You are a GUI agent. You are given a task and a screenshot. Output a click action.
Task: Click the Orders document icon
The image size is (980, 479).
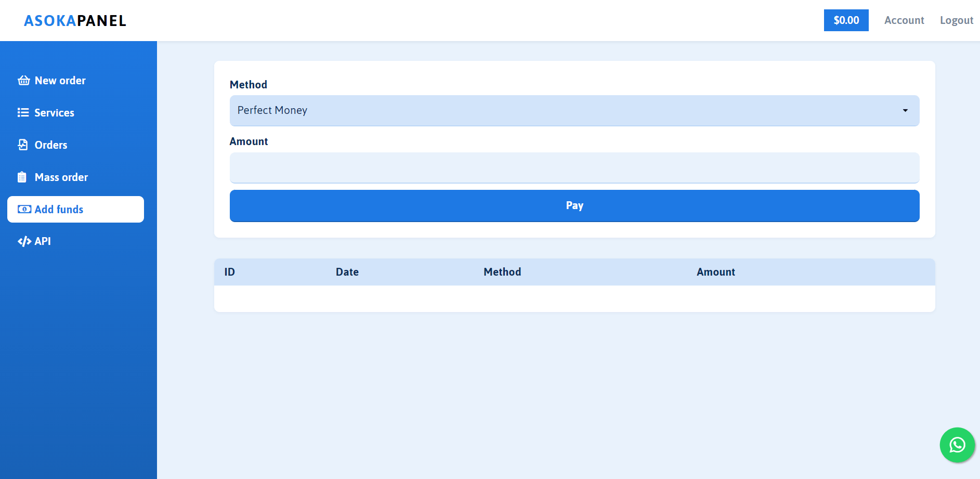pos(23,145)
